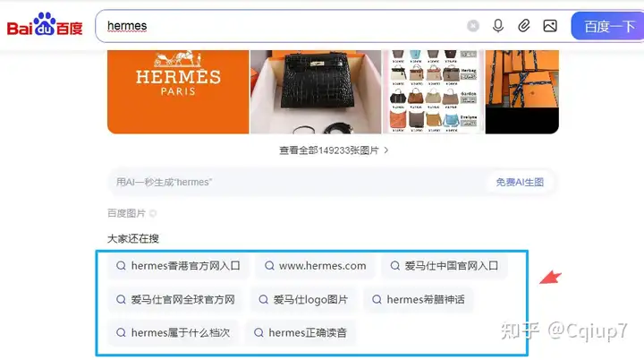644x360 pixels.
Task: Click the AI image generation prompt field
Action: click(298, 182)
